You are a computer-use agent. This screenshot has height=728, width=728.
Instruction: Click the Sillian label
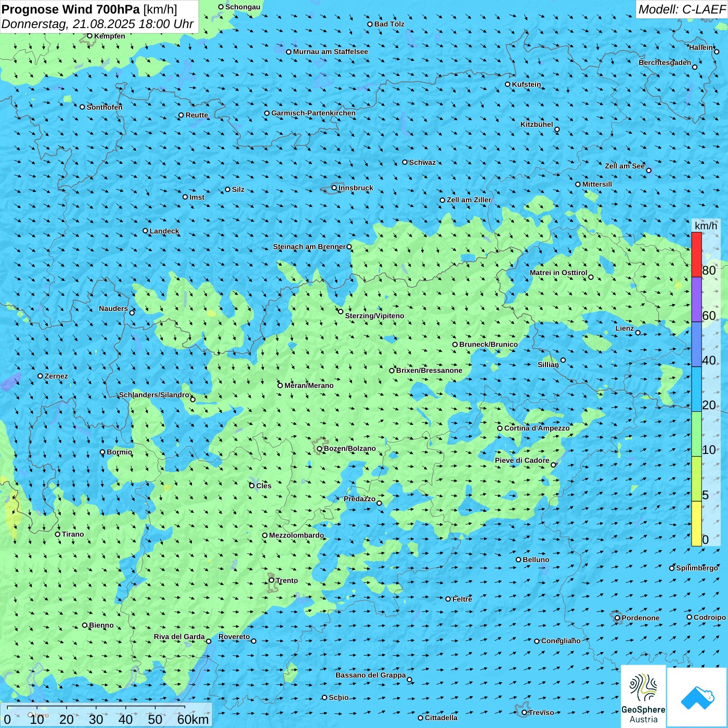(548, 365)
